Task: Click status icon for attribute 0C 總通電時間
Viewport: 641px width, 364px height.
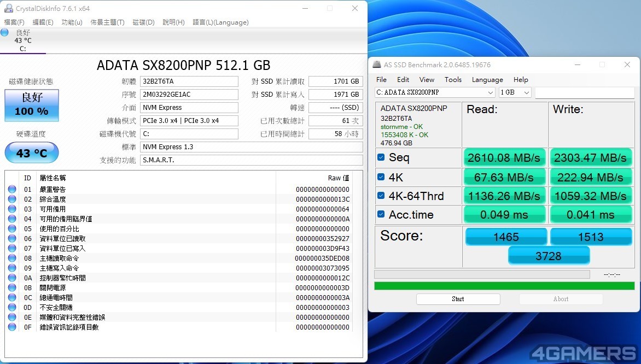Action: click(x=12, y=297)
